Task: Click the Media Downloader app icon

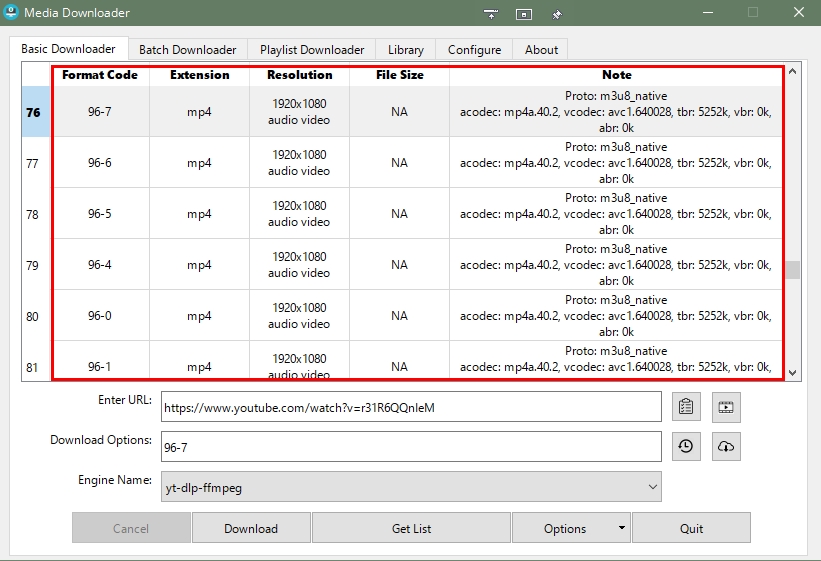Action: pos(13,13)
